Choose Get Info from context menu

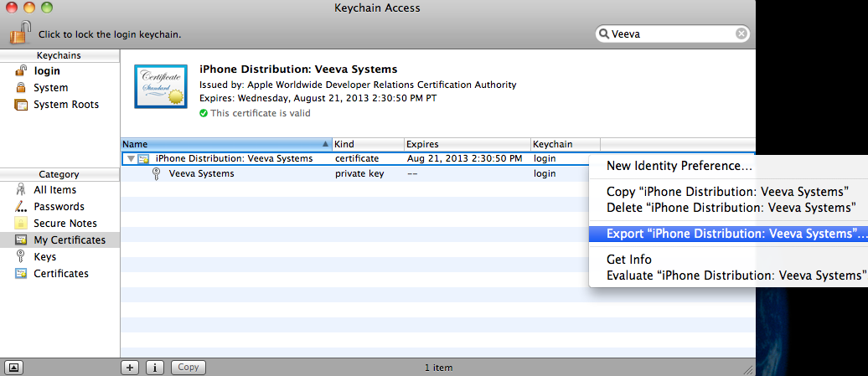click(x=629, y=260)
